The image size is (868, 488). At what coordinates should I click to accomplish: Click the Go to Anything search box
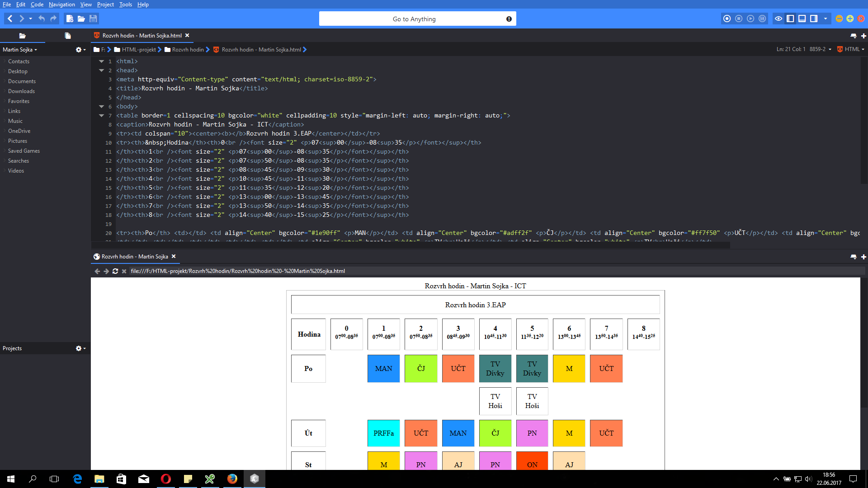click(x=414, y=19)
